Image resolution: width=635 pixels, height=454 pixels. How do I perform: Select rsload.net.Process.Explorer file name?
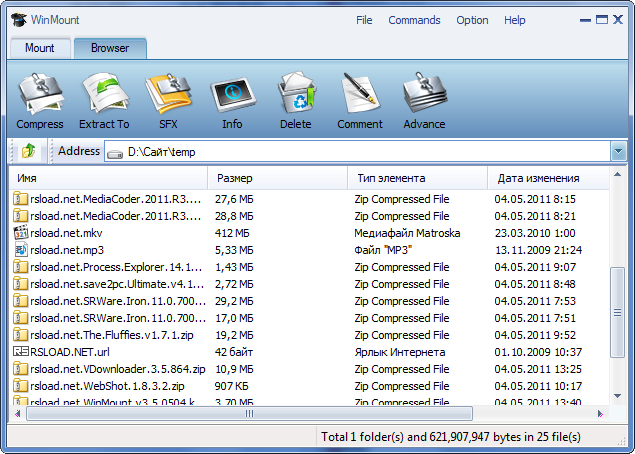(x=116, y=267)
